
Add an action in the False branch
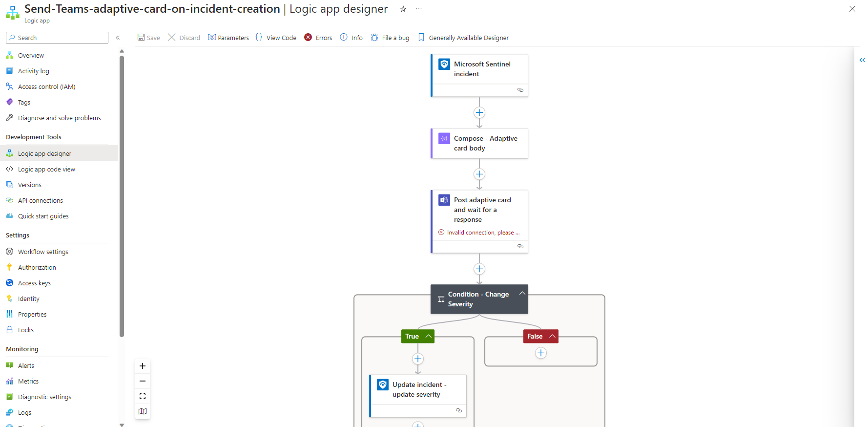click(541, 353)
